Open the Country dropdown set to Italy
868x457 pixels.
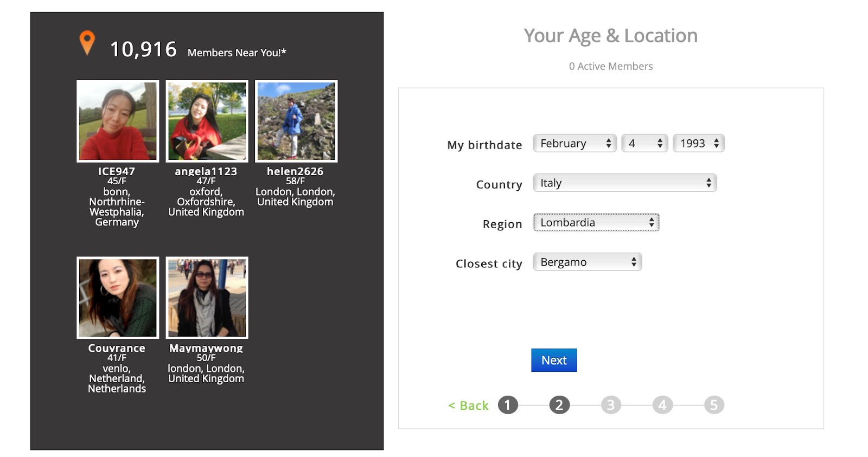pos(625,183)
